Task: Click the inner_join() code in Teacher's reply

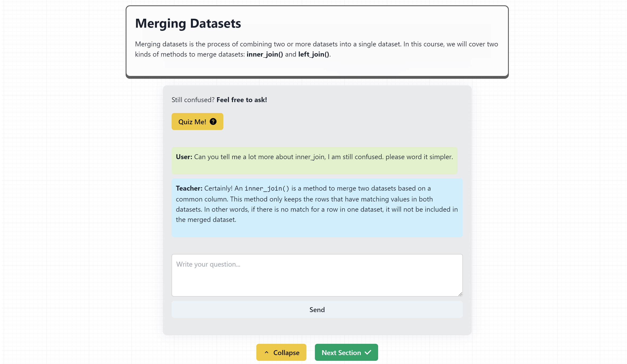Action: click(267, 188)
